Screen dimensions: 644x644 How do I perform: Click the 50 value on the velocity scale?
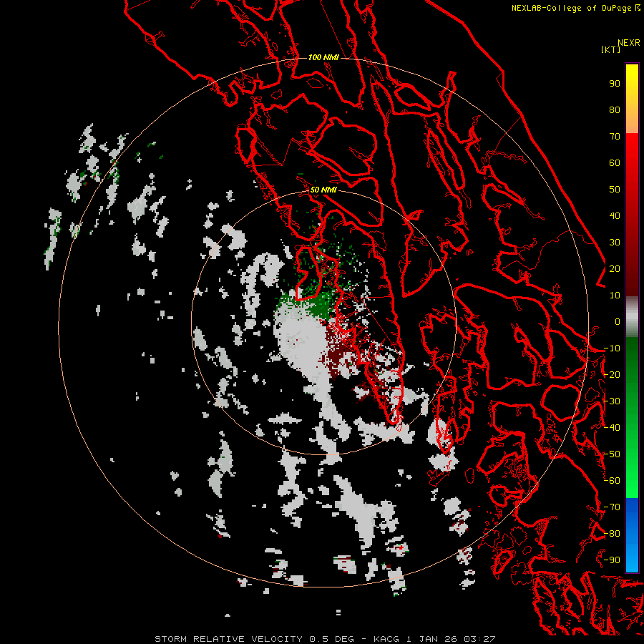point(615,190)
